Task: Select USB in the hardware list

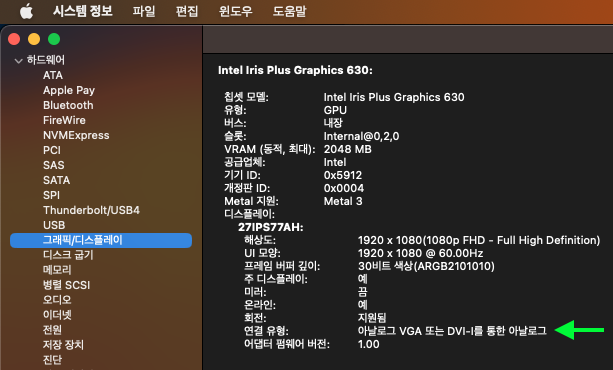Action: point(54,225)
